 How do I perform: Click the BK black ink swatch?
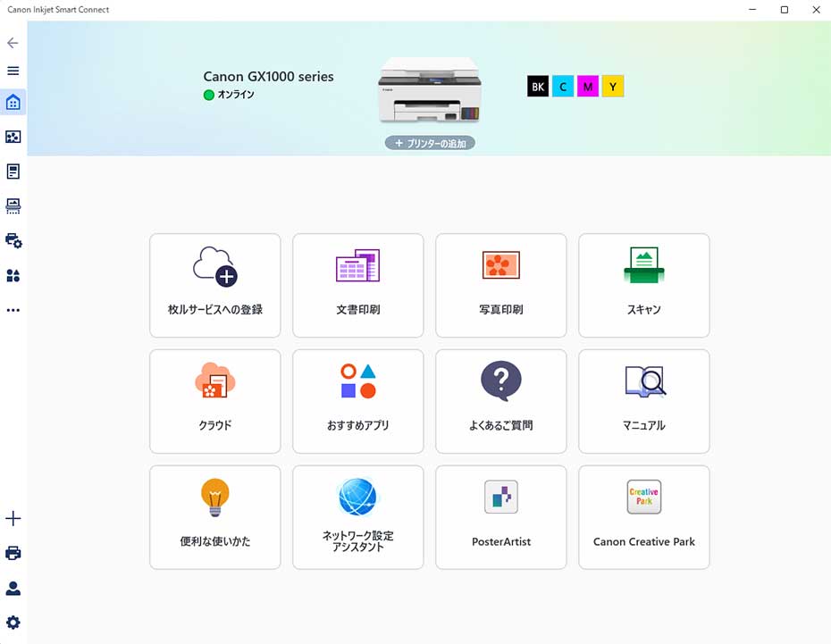tap(537, 87)
